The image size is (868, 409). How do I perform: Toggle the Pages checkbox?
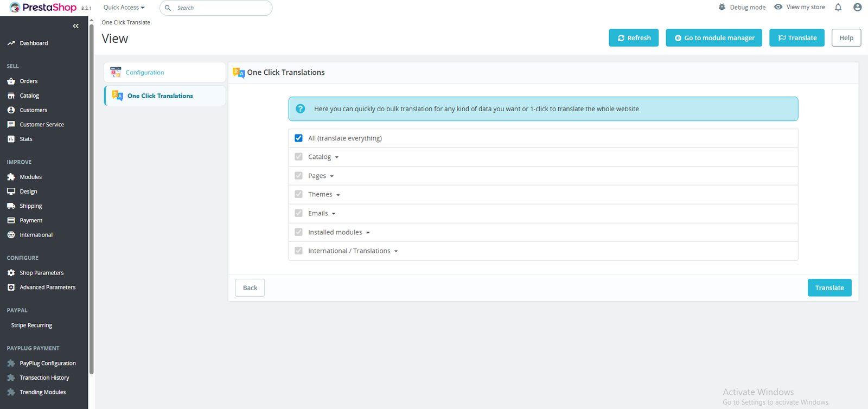coord(298,176)
